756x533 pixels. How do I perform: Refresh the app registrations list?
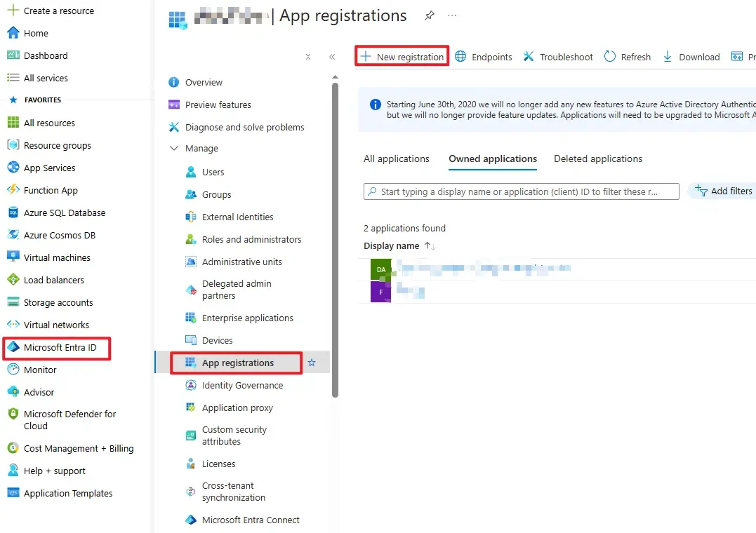point(628,57)
